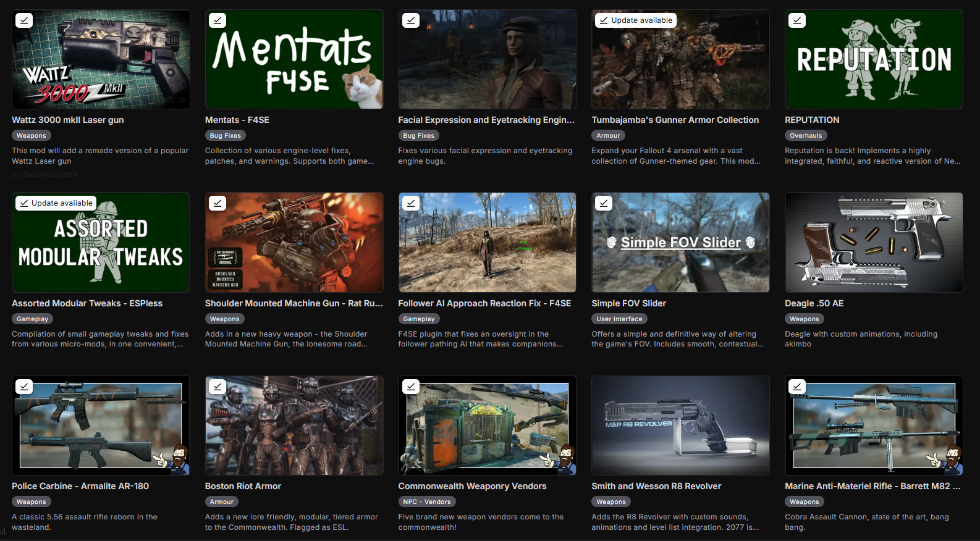Open Police Carbine AR-180 thumbnail image
The image size is (980, 541).
(x=101, y=426)
